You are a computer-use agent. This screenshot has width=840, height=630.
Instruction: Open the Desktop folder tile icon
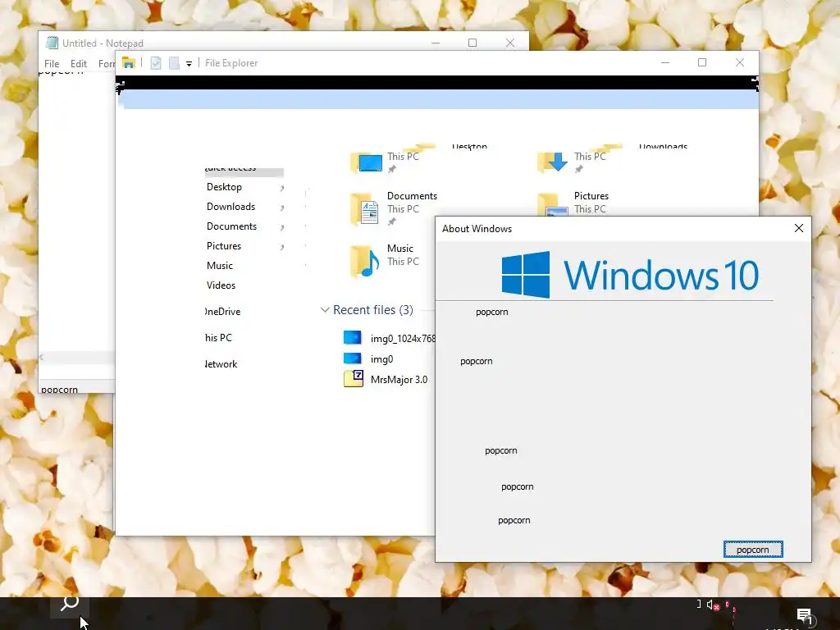coord(367,162)
